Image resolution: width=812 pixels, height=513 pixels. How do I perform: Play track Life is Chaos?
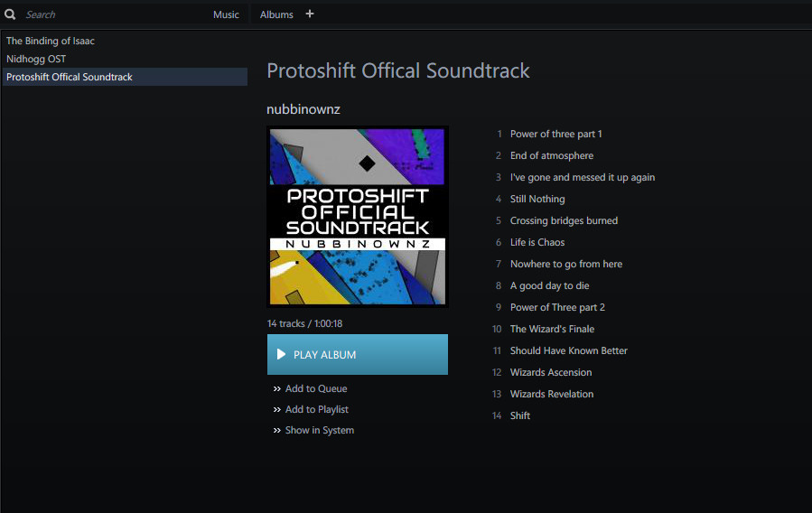tap(537, 242)
